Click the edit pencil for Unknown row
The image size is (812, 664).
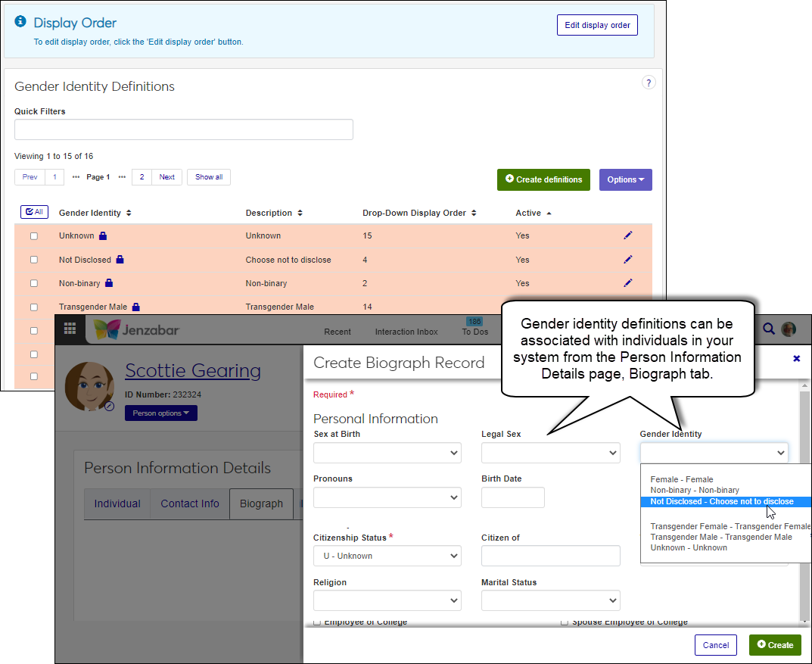click(x=627, y=235)
